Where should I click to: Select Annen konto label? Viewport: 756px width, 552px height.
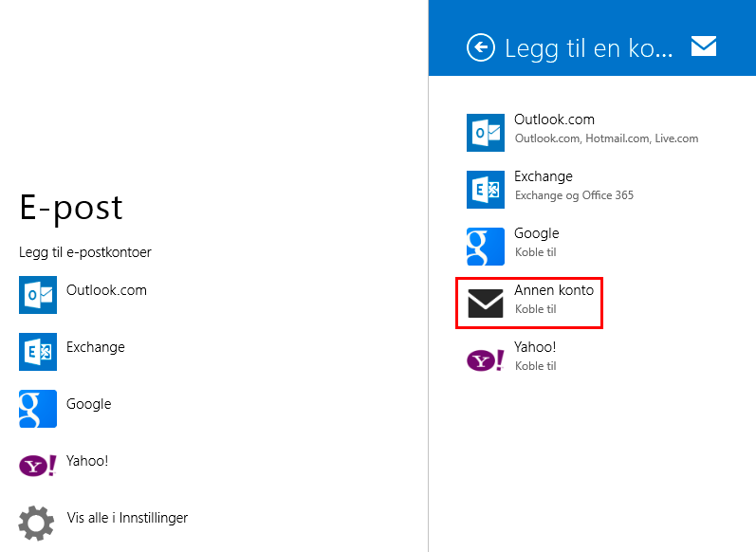pyautogui.click(x=554, y=290)
